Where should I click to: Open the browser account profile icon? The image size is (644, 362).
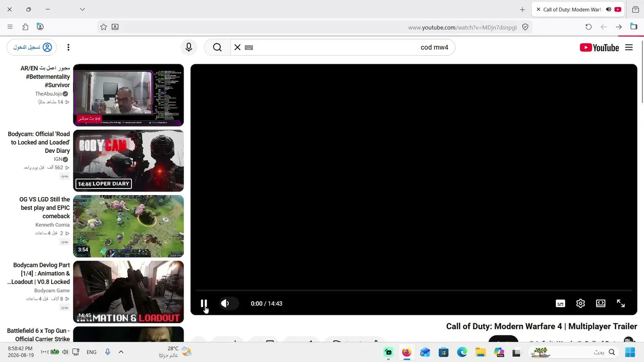(40, 27)
